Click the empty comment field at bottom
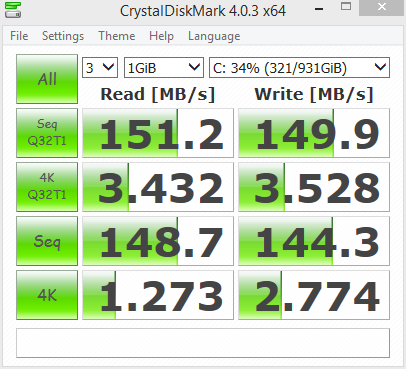Image resolution: width=406 pixels, height=369 pixels. click(x=203, y=343)
